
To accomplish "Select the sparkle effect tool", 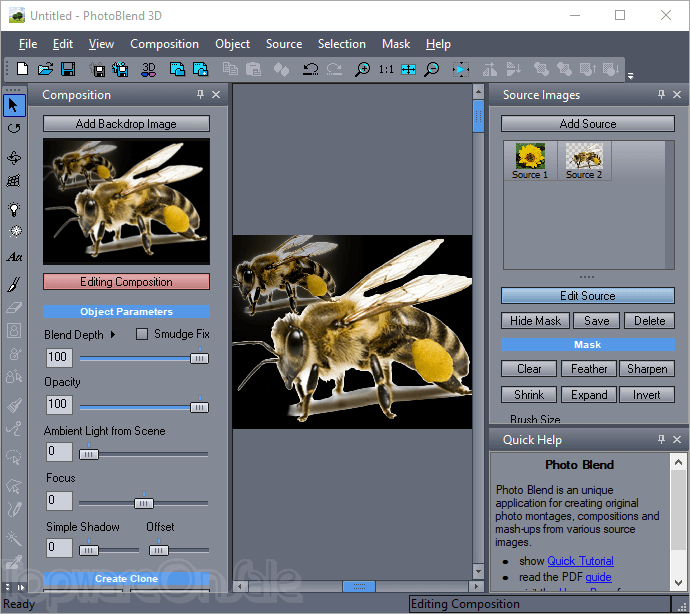I will (x=15, y=231).
